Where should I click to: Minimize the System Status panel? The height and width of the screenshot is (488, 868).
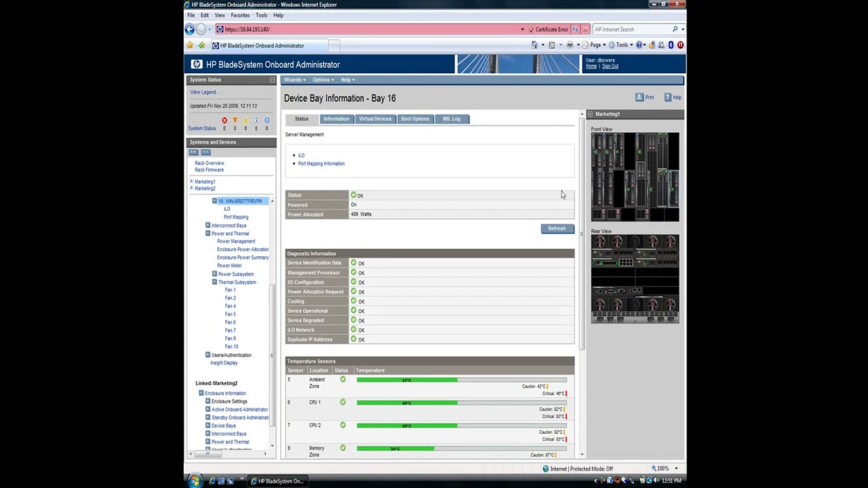point(273,80)
